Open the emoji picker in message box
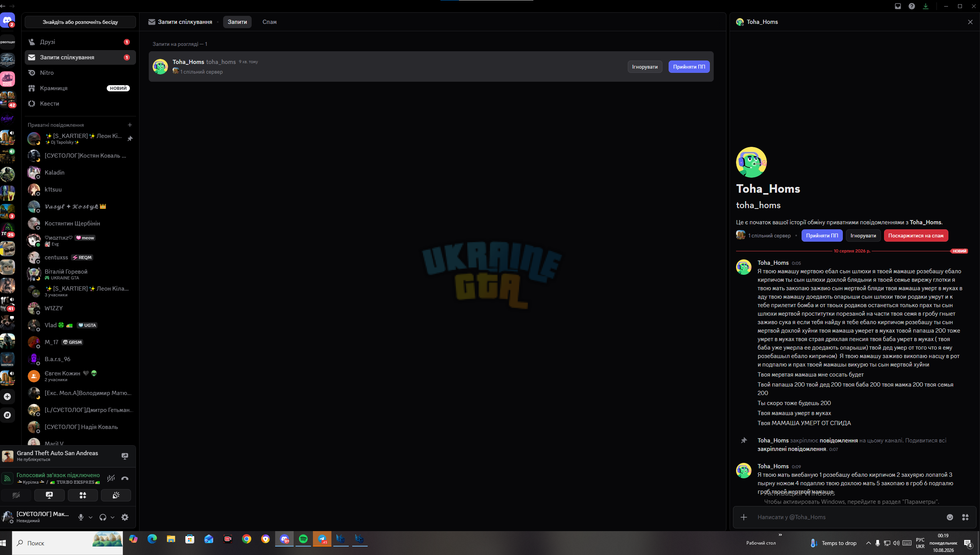Image resolution: width=980 pixels, height=555 pixels. (x=950, y=517)
